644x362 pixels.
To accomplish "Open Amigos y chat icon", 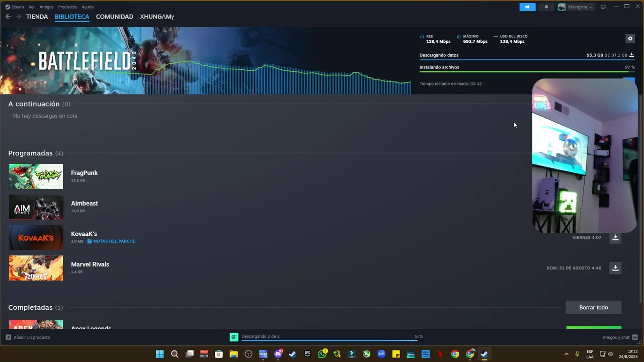I will [x=635, y=337].
